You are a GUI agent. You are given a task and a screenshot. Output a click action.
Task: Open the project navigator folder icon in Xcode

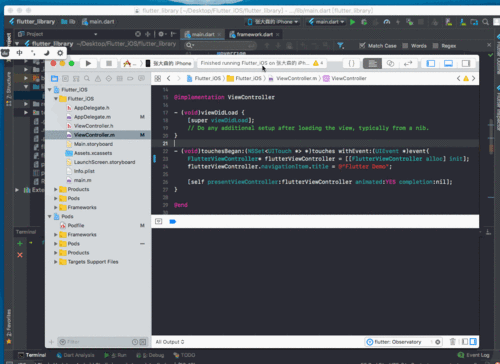click(55, 78)
